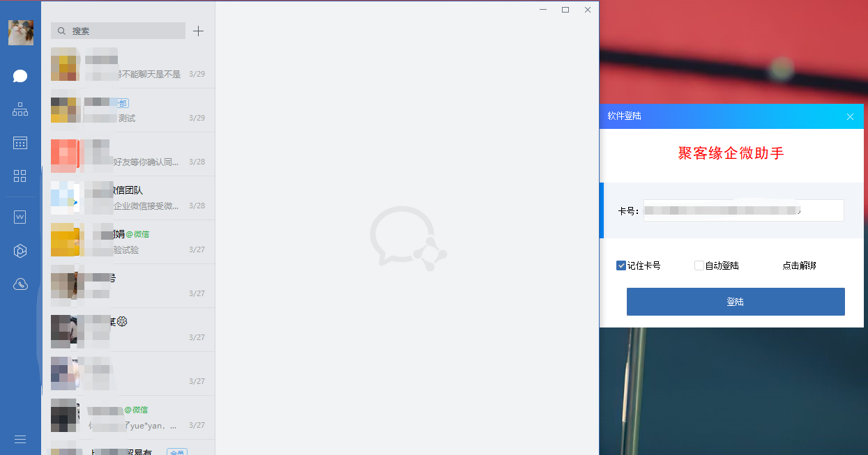Uncheck the 记住卡号 checkbox
Image resolution: width=868 pixels, height=455 pixels.
[x=621, y=265]
